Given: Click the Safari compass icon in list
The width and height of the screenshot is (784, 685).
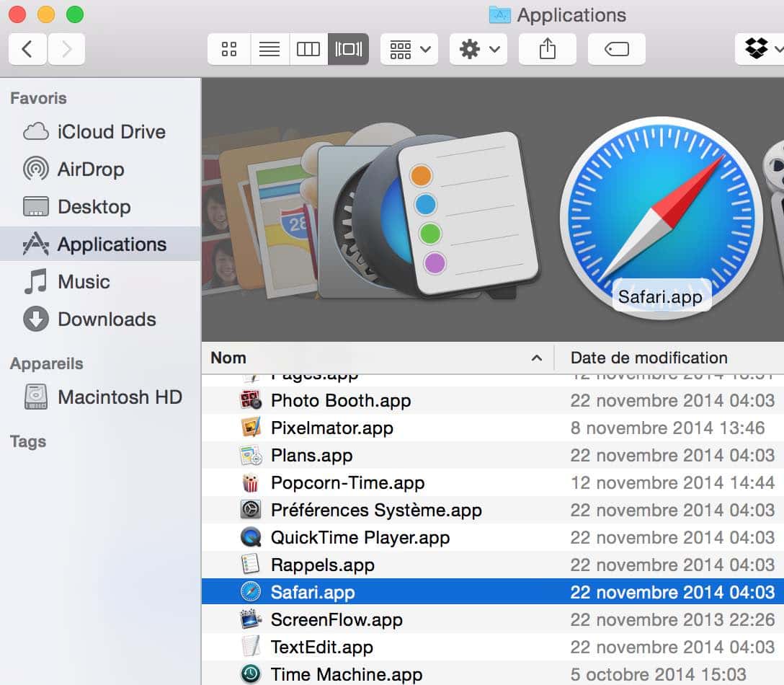Looking at the screenshot, I should pyautogui.click(x=251, y=592).
